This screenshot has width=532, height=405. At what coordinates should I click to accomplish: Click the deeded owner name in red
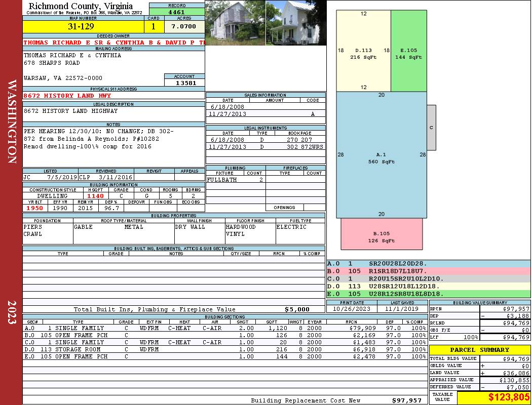pyautogui.click(x=113, y=43)
